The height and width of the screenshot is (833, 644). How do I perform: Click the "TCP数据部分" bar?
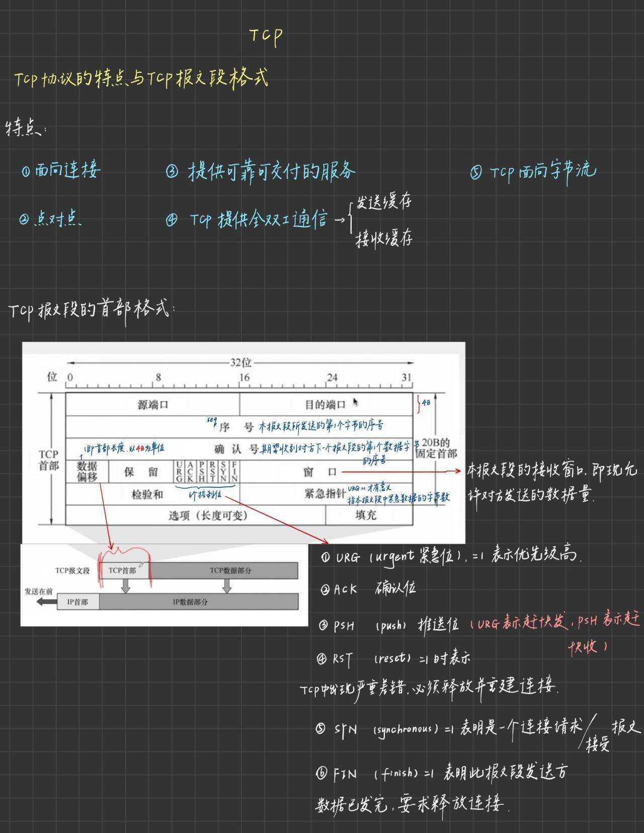224,570
